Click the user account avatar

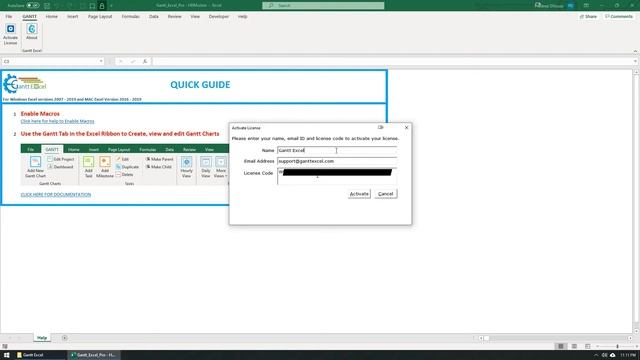tap(571, 6)
